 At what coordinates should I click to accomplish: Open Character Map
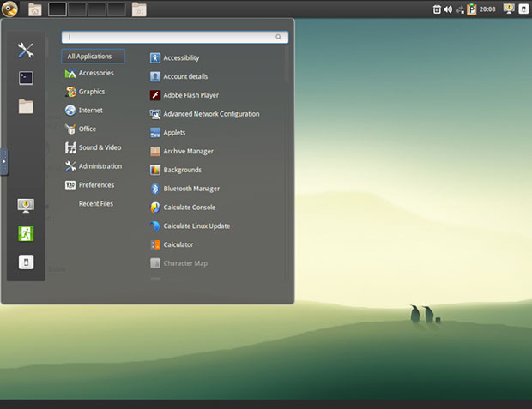(x=178, y=263)
